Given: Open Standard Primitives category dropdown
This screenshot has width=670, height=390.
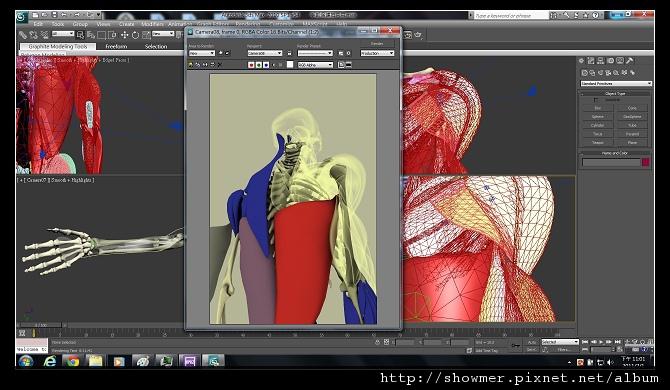Looking at the screenshot, I should pos(616,83).
